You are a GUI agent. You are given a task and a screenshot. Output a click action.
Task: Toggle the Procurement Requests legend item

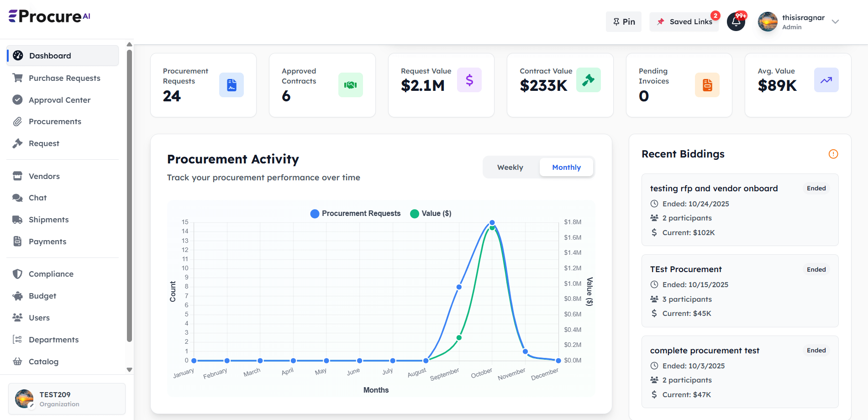pos(356,213)
